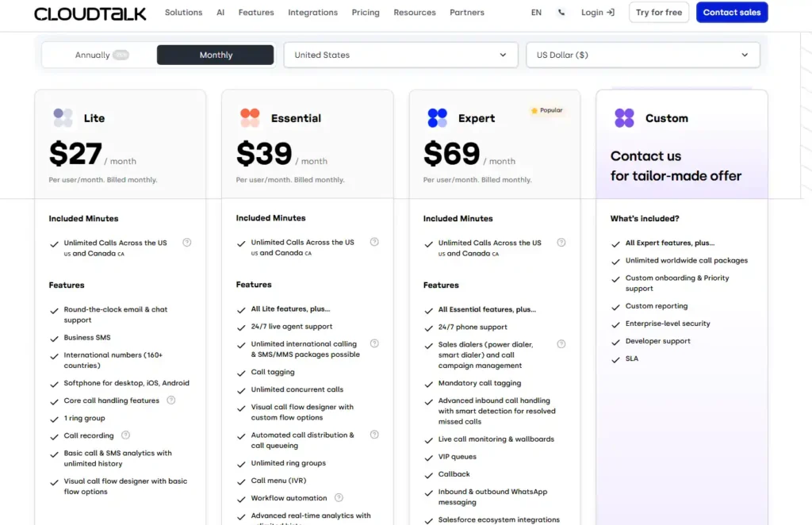Open help icon for Lite unlimited calls
Screen dimensions: 812x525
pyautogui.click(x=187, y=243)
